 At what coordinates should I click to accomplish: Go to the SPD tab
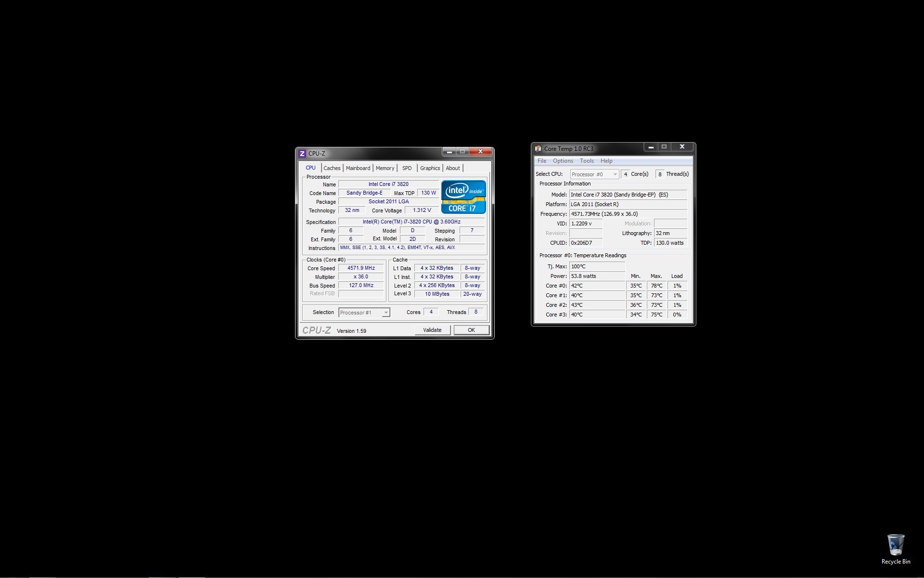click(407, 168)
